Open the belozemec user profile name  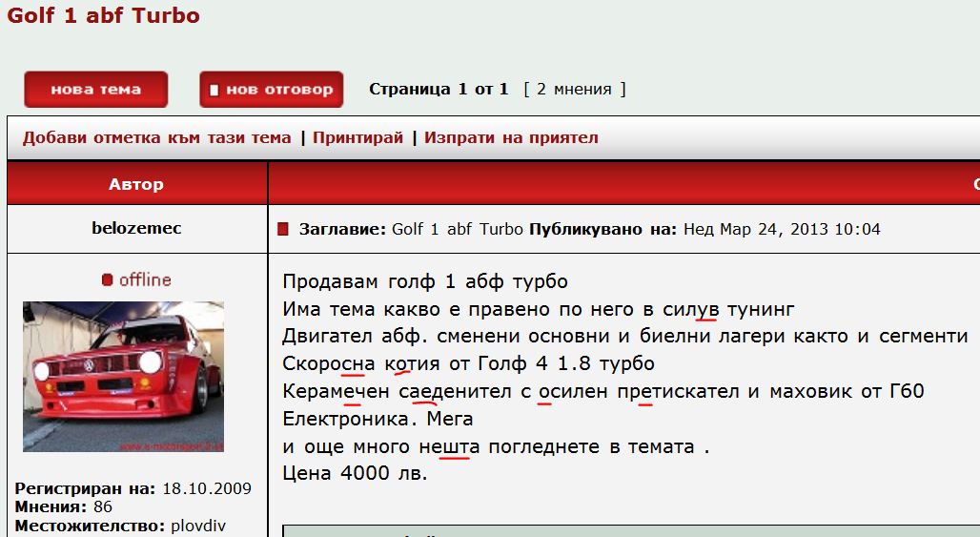click(x=136, y=229)
